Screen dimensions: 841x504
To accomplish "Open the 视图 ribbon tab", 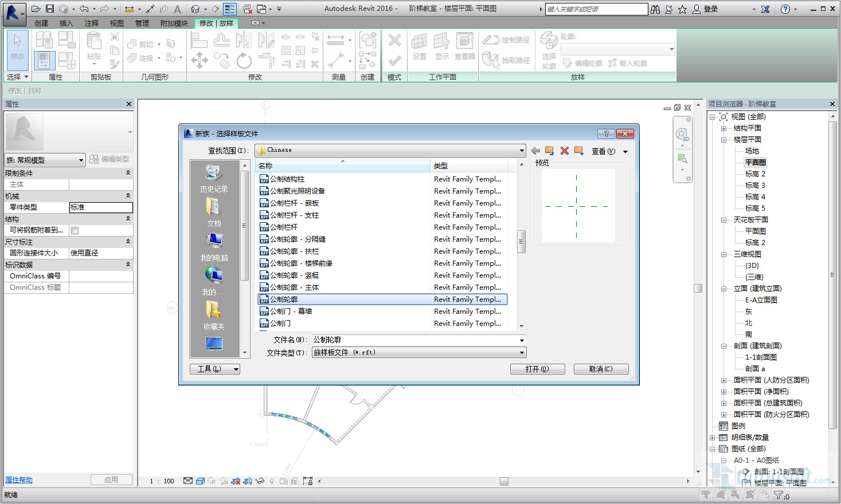I will [116, 23].
